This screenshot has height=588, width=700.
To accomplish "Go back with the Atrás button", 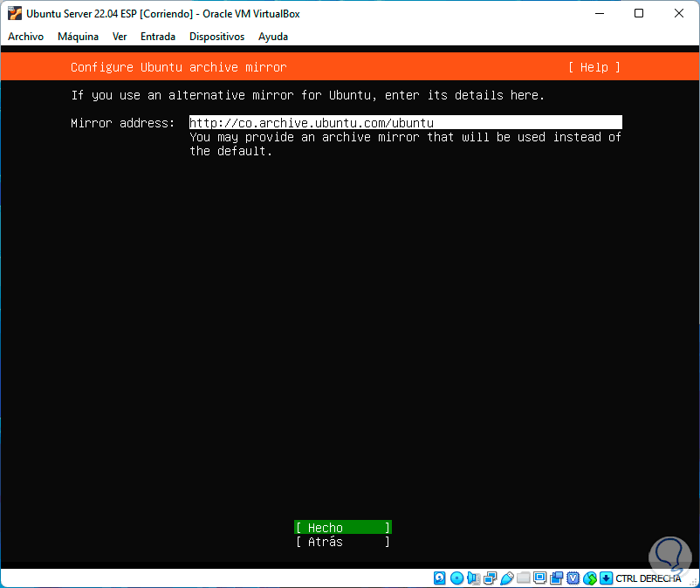I will pyautogui.click(x=343, y=542).
